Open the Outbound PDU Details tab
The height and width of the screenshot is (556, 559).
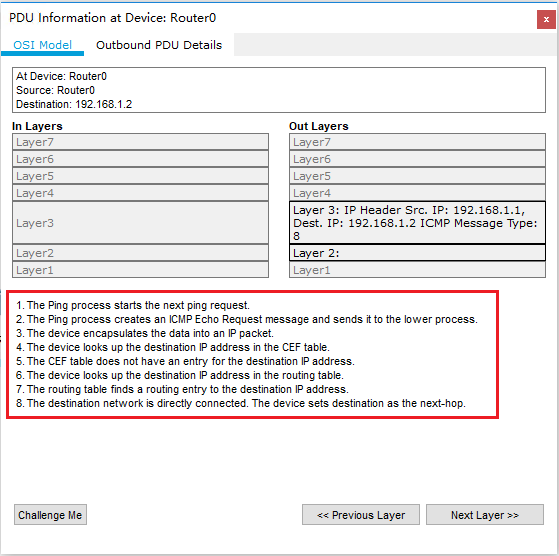coord(159,45)
